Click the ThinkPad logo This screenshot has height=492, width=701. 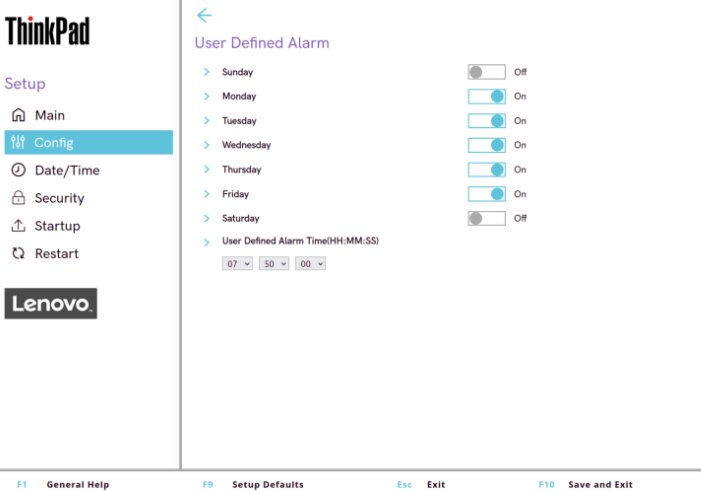pyautogui.click(x=47, y=31)
